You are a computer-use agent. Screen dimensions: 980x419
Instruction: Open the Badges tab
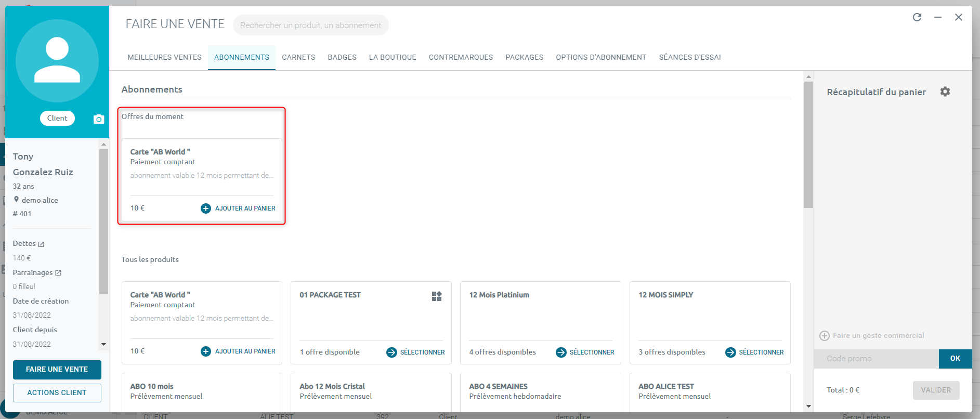coord(342,57)
